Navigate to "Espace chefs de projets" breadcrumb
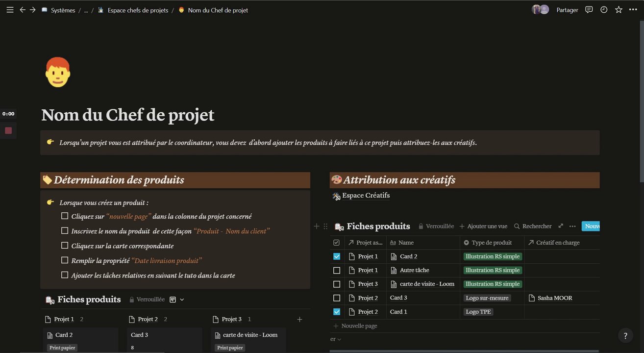 click(137, 10)
